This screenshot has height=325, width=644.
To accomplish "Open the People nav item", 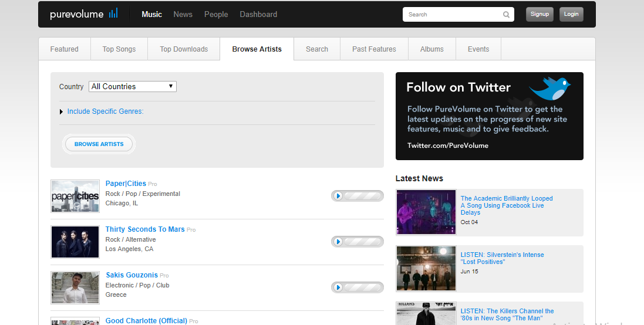I will [x=216, y=14].
